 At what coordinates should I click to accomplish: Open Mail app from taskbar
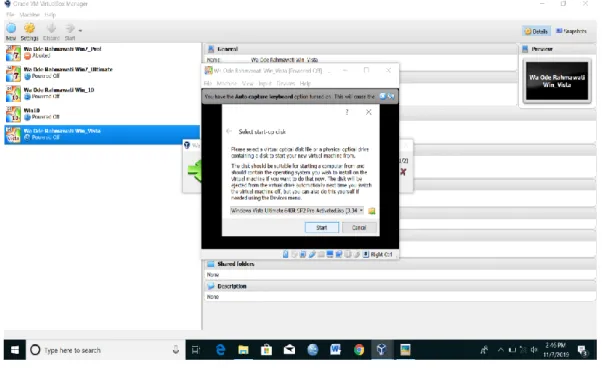[289, 350]
